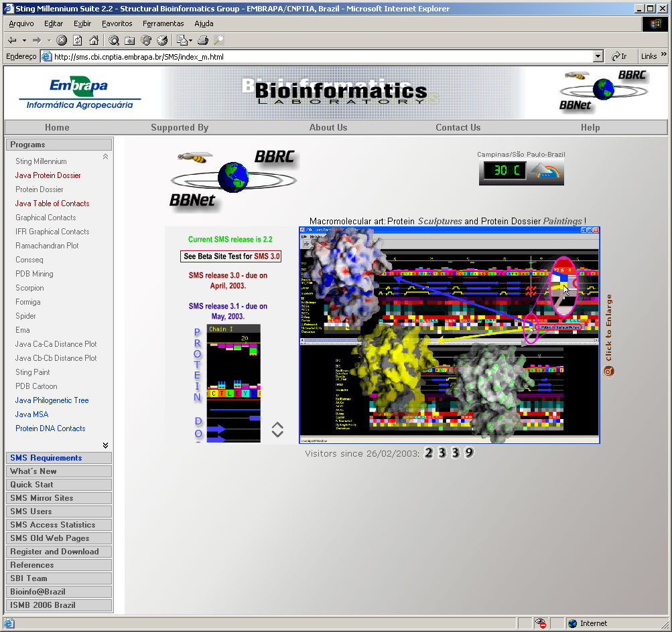Click the macromolecular art screenshot thumbnail
Image resolution: width=672 pixels, height=632 pixels.
tap(449, 335)
